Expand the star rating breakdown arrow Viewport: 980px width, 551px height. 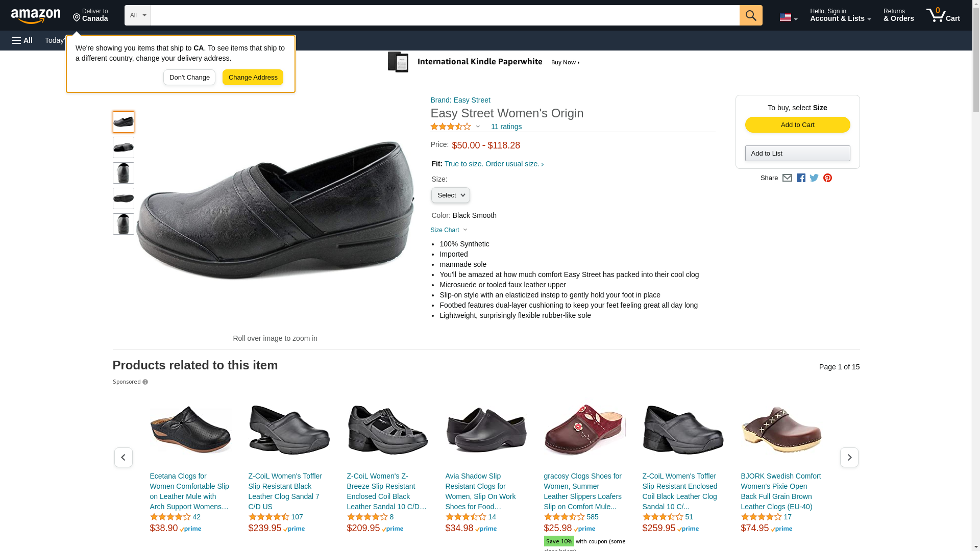click(478, 127)
